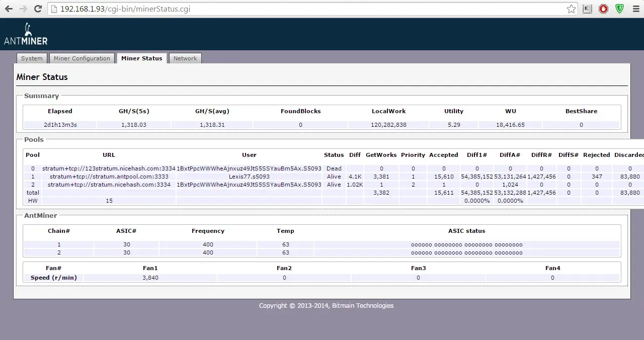Click the LocalWork value 120,282,838
The height and width of the screenshot is (340, 644).
pos(388,125)
